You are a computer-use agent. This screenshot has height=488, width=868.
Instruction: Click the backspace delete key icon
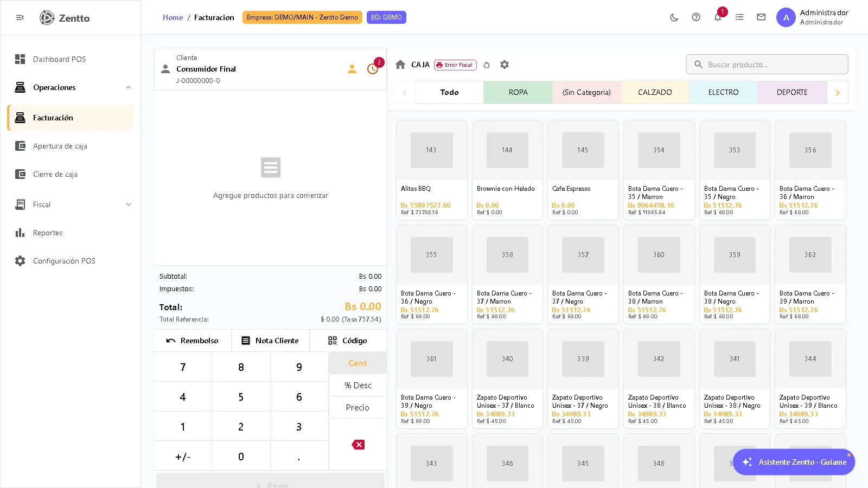point(358,445)
